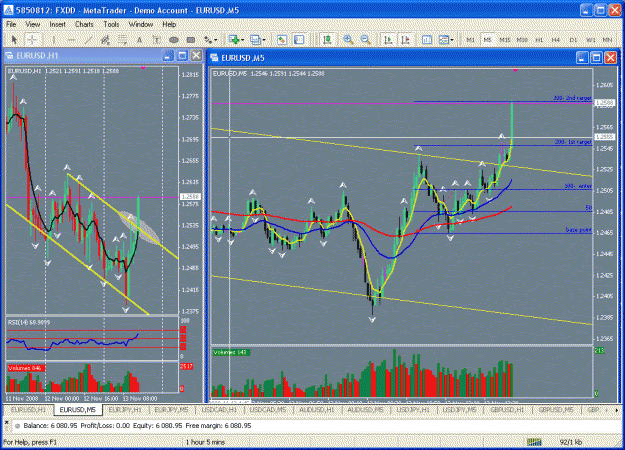Click the arrows objects tool icon
Viewport: 625px width, 450px height.
pyautogui.click(x=208, y=40)
